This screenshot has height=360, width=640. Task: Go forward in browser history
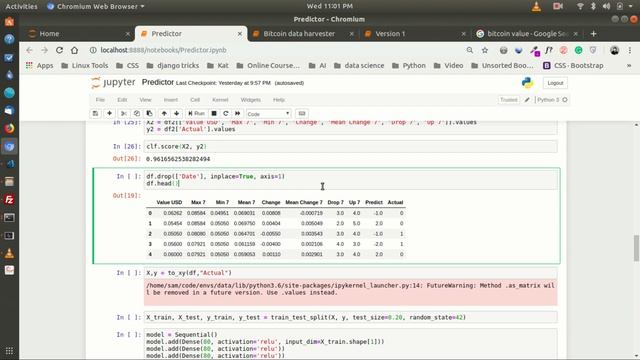[x=44, y=50]
